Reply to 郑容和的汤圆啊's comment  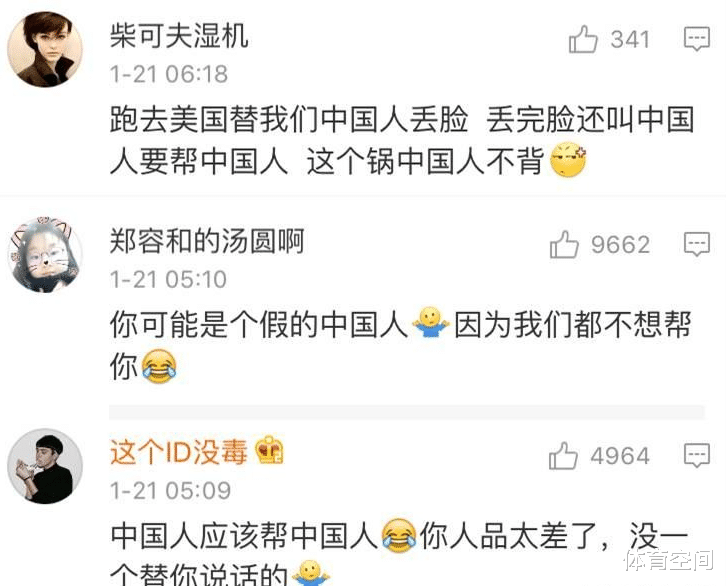(x=697, y=244)
